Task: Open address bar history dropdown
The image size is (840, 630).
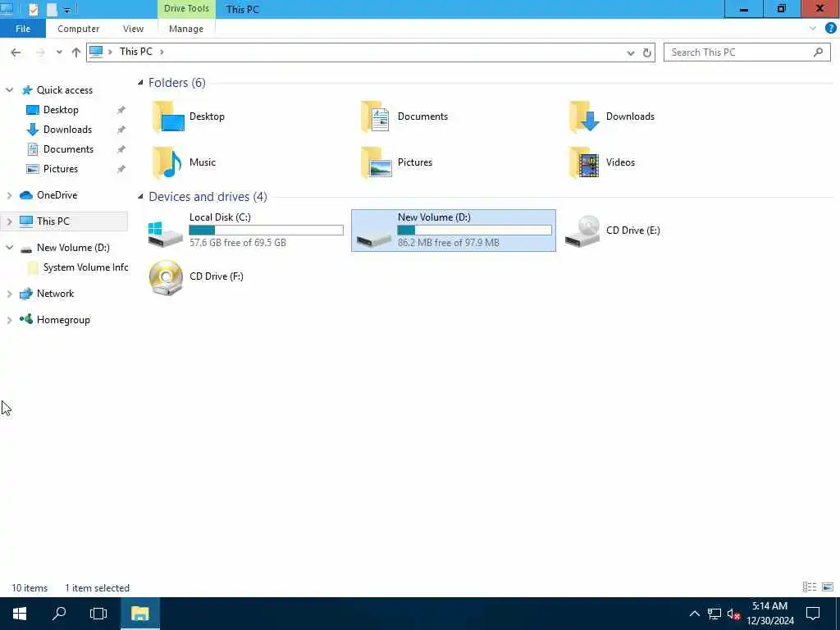Action: click(631, 52)
